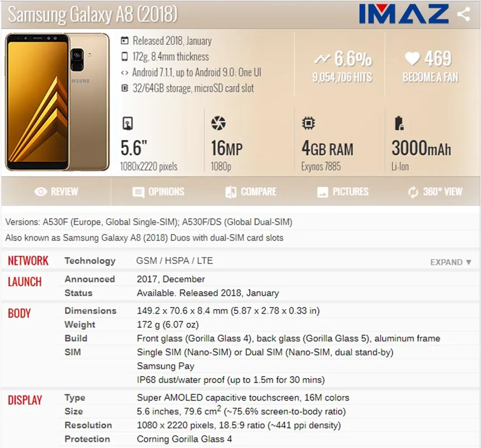The height and width of the screenshot is (448, 481).
Task: Click the compare phones icon
Action: (x=231, y=192)
